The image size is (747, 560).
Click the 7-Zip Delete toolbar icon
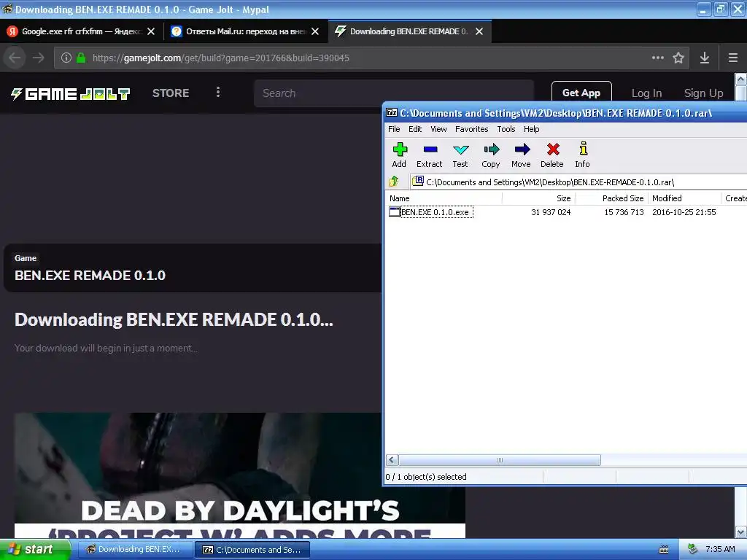point(553,149)
